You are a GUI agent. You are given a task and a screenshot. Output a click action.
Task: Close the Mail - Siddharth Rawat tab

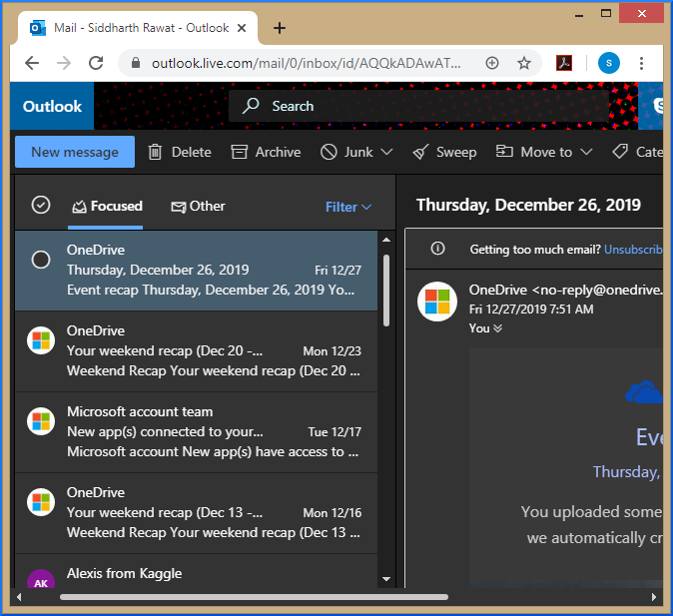pyautogui.click(x=242, y=28)
